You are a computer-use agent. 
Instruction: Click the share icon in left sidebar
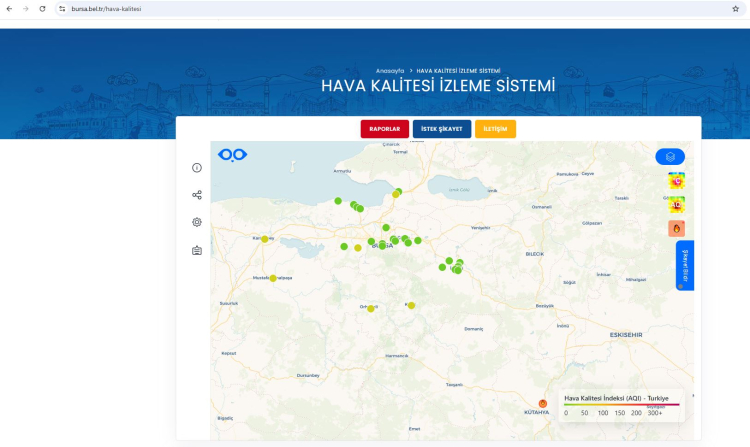[197, 195]
